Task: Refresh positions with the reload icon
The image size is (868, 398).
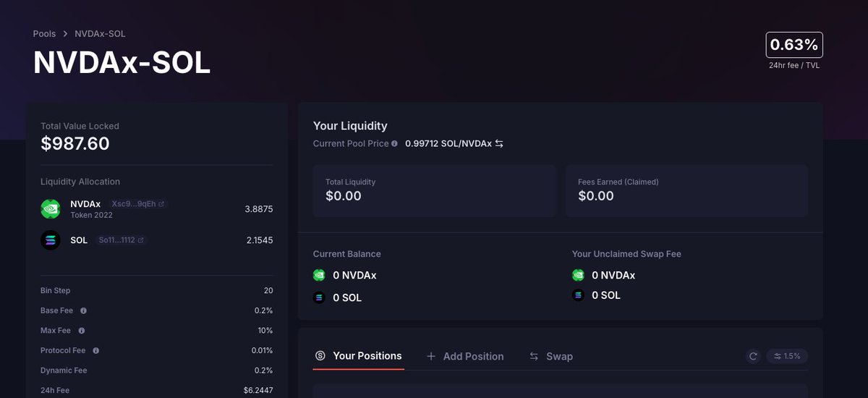Action: [753, 356]
